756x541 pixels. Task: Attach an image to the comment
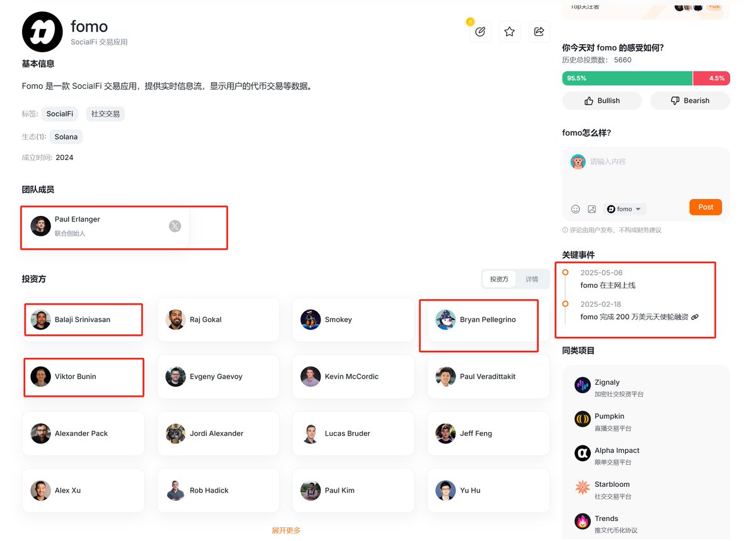(592, 209)
